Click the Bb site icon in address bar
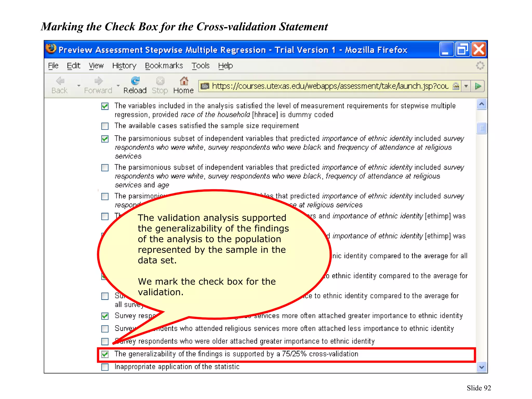532x399 pixels. coord(205,86)
